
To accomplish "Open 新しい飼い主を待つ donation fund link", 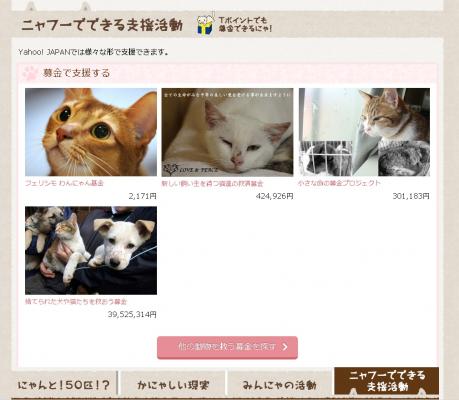I will 212,183.
